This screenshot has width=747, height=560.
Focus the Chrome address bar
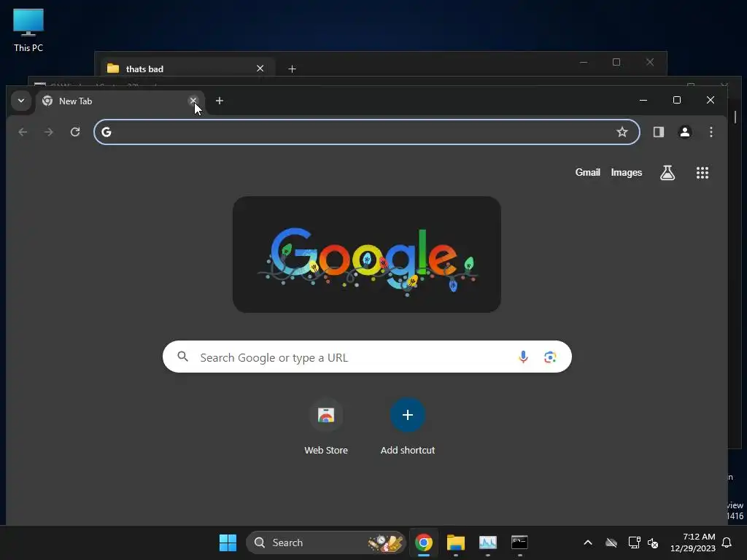click(367, 132)
